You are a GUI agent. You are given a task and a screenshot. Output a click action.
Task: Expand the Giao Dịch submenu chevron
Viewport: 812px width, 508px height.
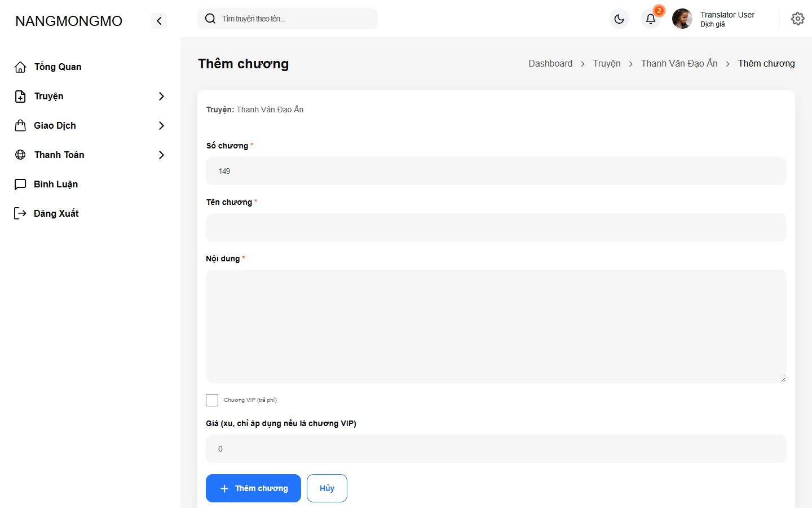(161, 125)
